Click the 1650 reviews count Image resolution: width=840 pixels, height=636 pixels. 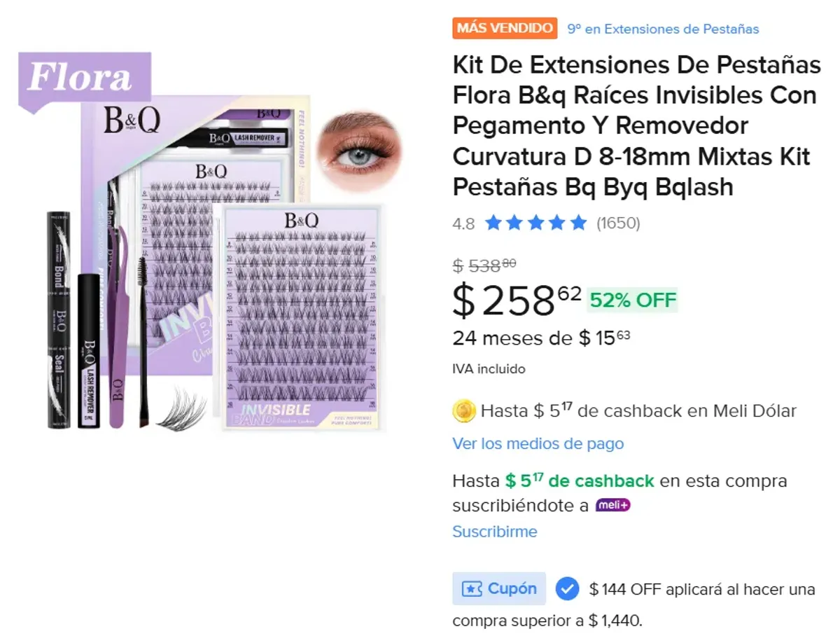(619, 223)
